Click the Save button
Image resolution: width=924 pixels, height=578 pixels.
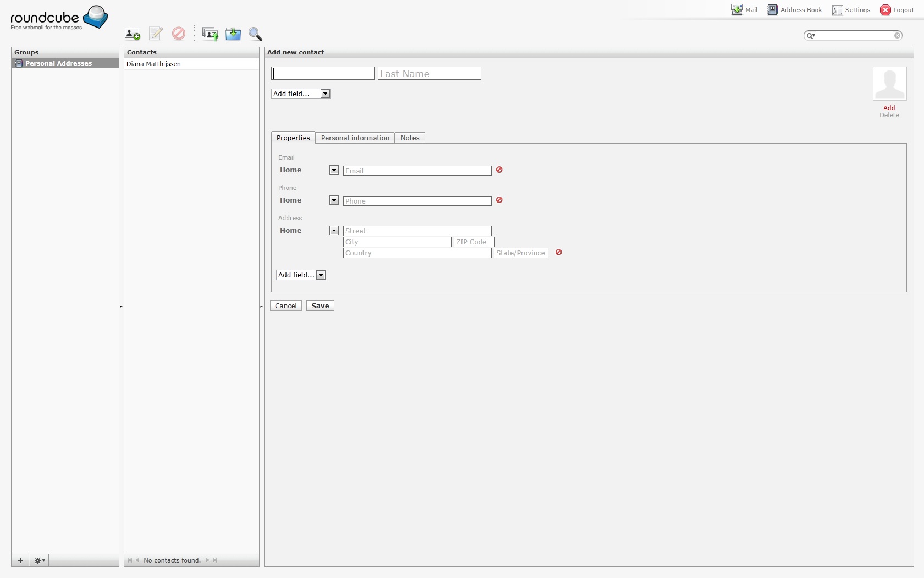tap(320, 306)
